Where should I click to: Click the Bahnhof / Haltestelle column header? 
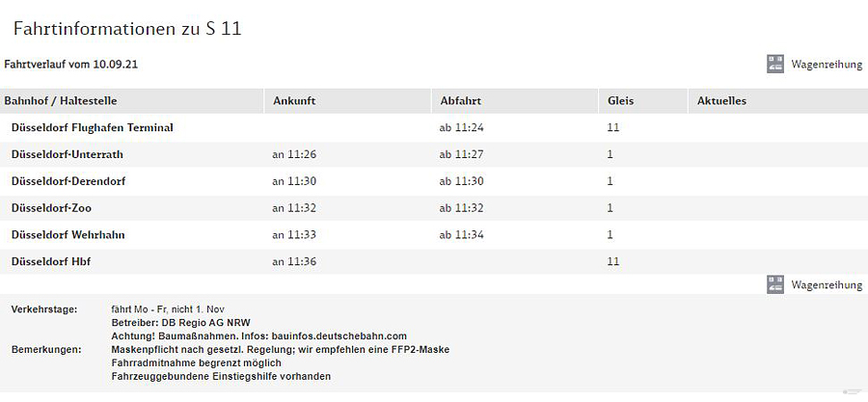pos(61,101)
